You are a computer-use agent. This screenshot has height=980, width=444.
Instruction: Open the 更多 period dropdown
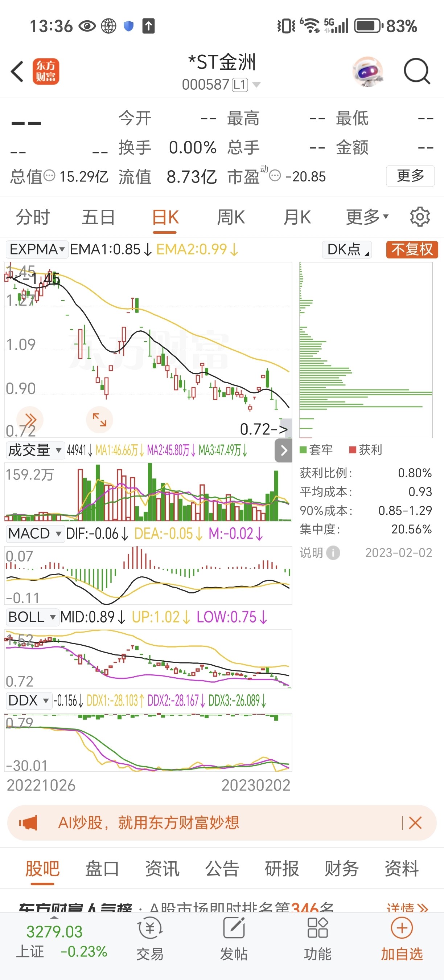pyautogui.click(x=367, y=217)
